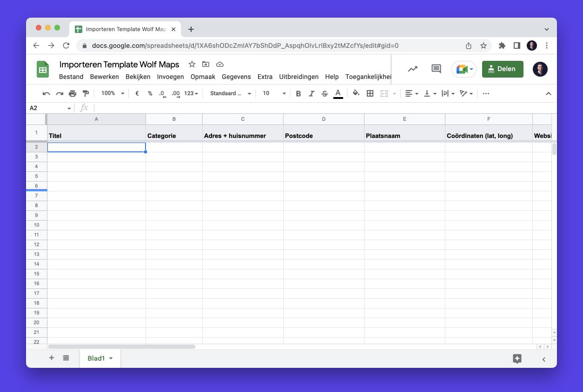Toggle bold formatting
The image size is (583, 392).
pos(298,93)
